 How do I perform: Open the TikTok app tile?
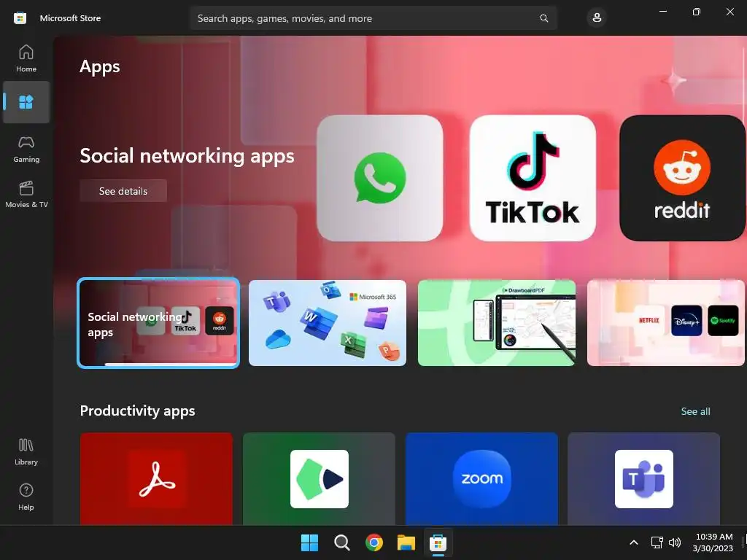click(533, 178)
